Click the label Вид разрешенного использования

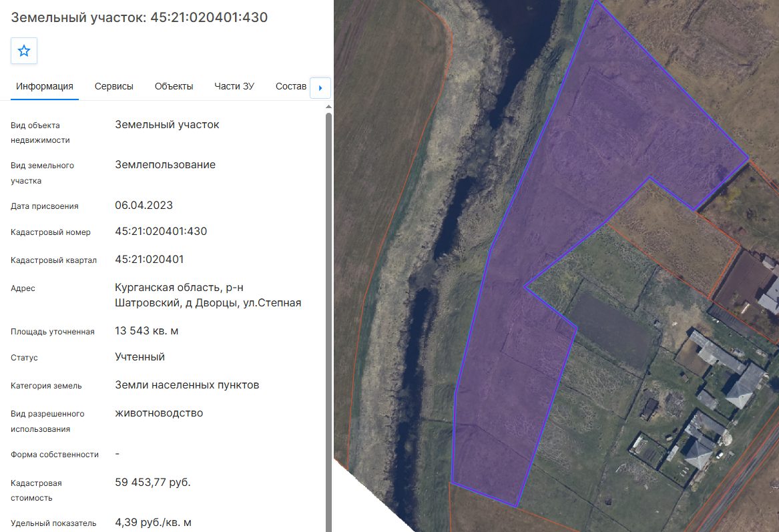[47, 421]
